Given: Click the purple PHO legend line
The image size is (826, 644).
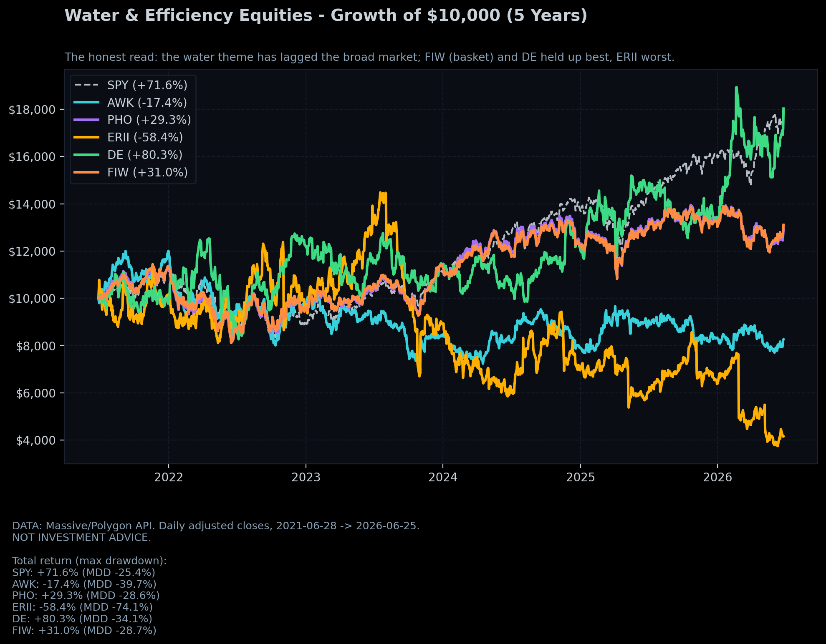Looking at the screenshot, I should (87, 120).
